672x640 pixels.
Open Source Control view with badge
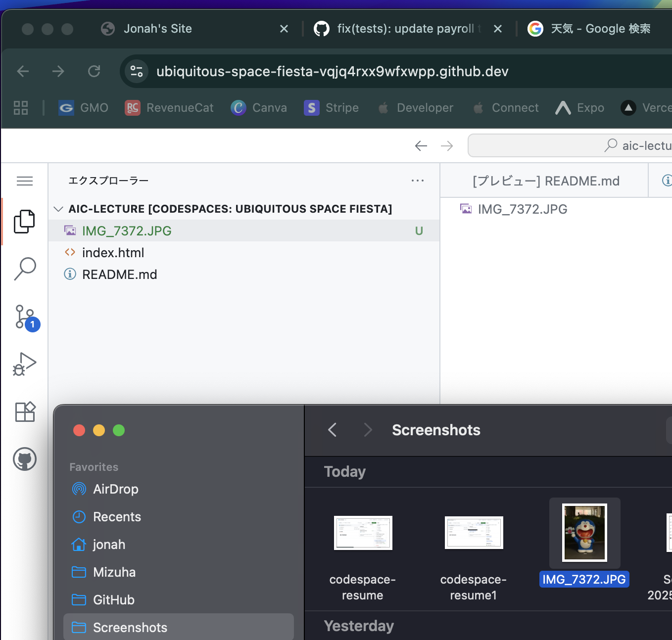[24, 317]
